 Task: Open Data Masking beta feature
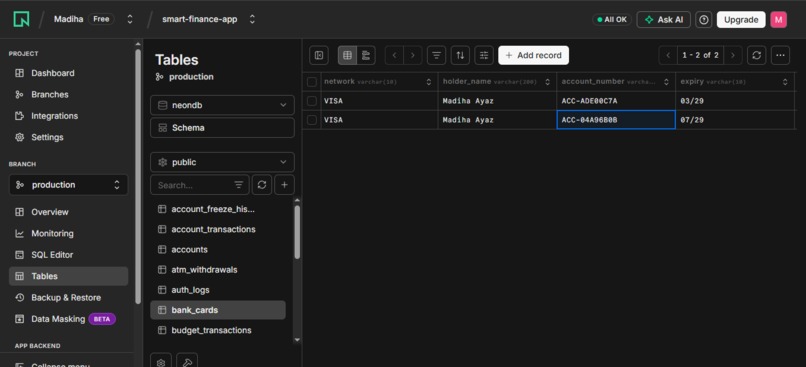[68, 319]
